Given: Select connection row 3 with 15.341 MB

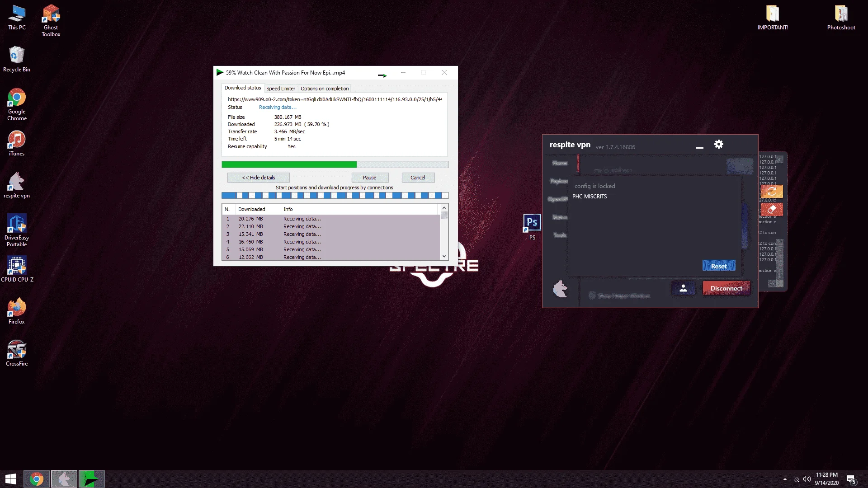Looking at the screenshot, I should pos(330,234).
